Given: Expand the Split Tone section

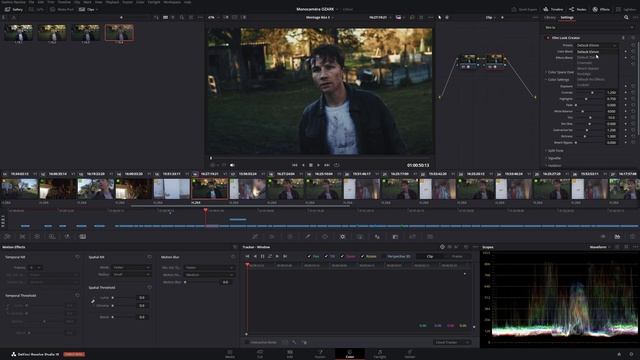Looking at the screenshot, I should coord(555,151).
